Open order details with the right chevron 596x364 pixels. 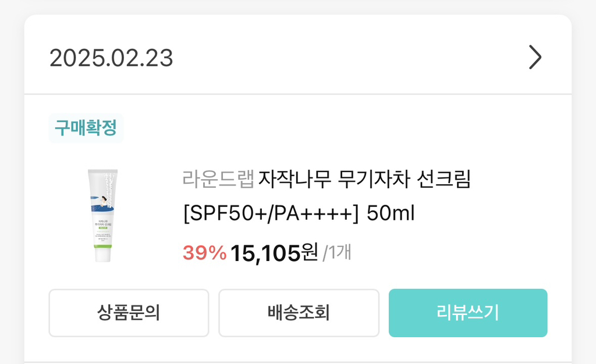coord(535,58)
